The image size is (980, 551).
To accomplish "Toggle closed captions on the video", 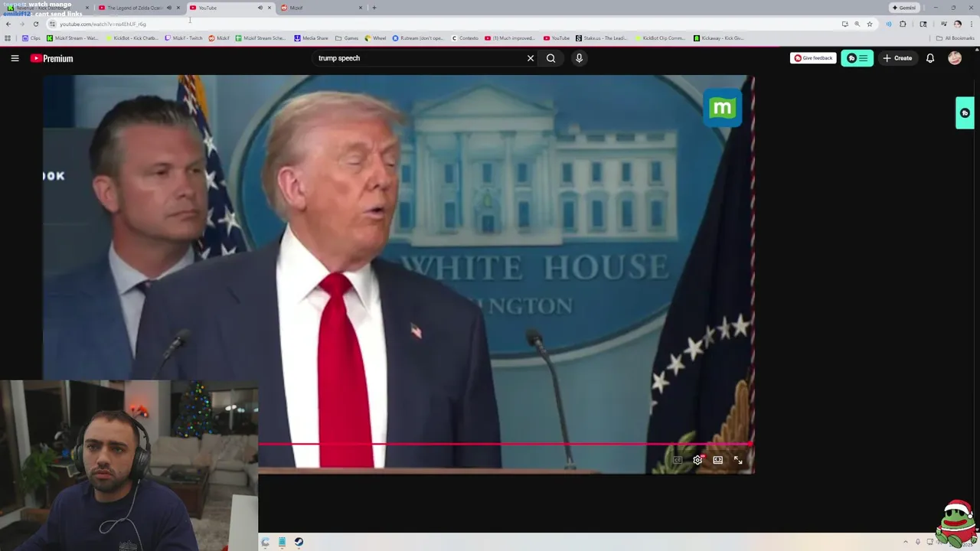I will pos(678,460).
